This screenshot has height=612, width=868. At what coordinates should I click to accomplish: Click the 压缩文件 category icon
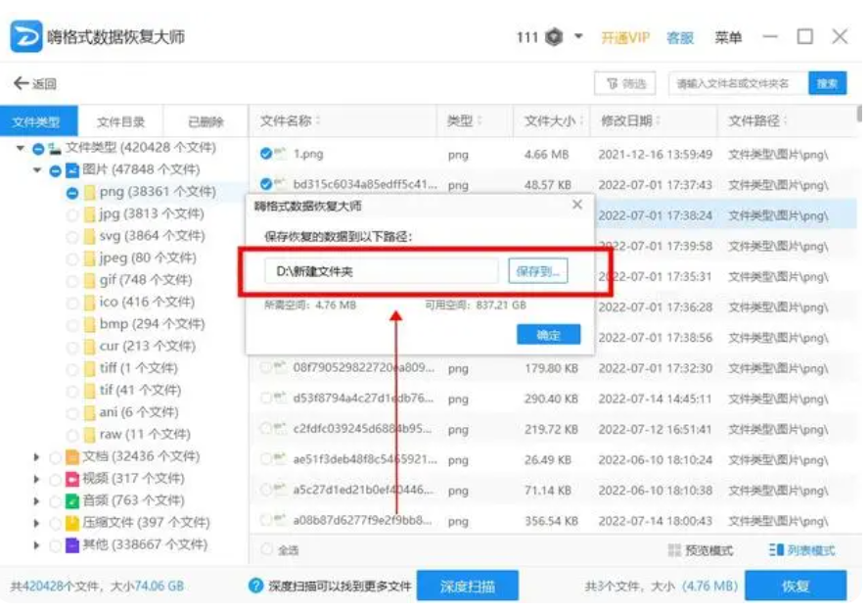click(x=72, y=524)
